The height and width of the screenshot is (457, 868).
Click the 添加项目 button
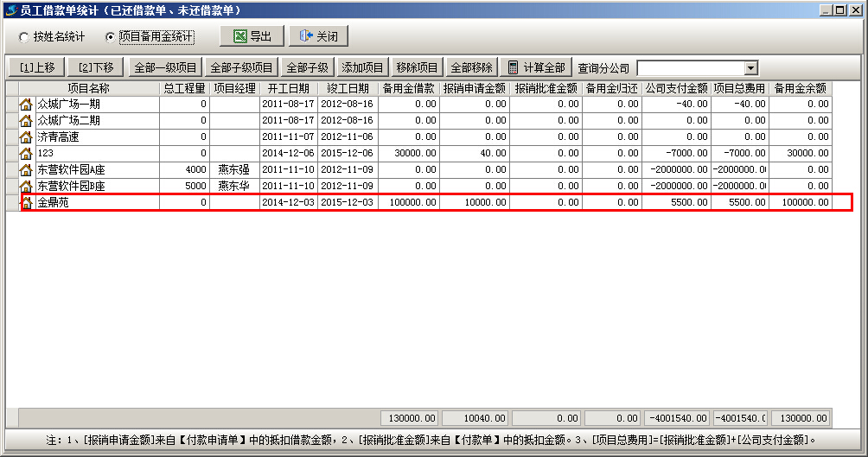point(362,67)
